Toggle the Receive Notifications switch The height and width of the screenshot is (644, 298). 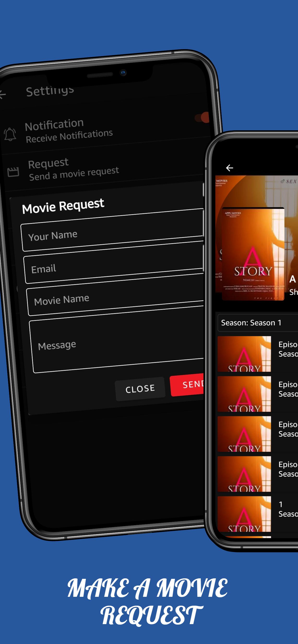click(x=202, y=117)
